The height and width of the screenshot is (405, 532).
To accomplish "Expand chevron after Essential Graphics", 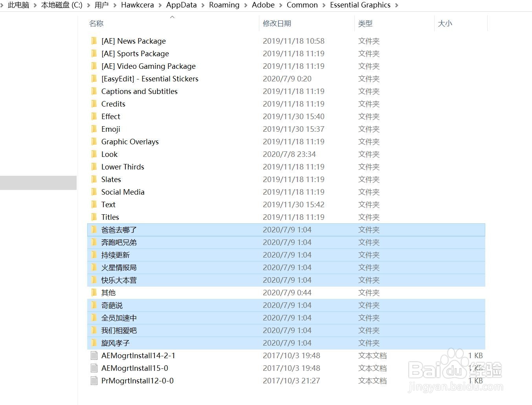I will pos(396,5).
